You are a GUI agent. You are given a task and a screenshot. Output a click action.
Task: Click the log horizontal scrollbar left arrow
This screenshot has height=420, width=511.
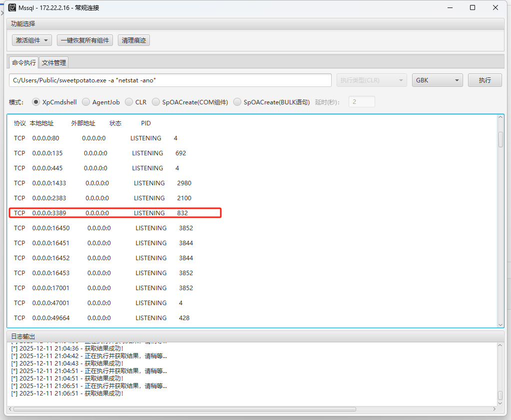(10, 409)
